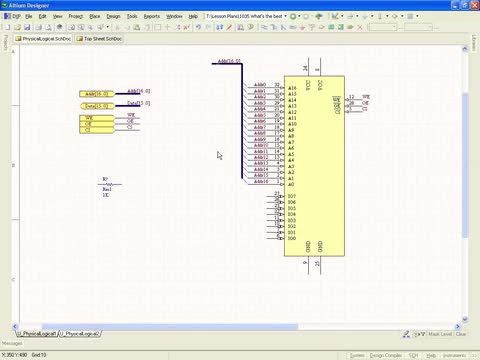480x360 pixels.
Task: Open the Instruments panel button
Action: (x=455, y=356)
